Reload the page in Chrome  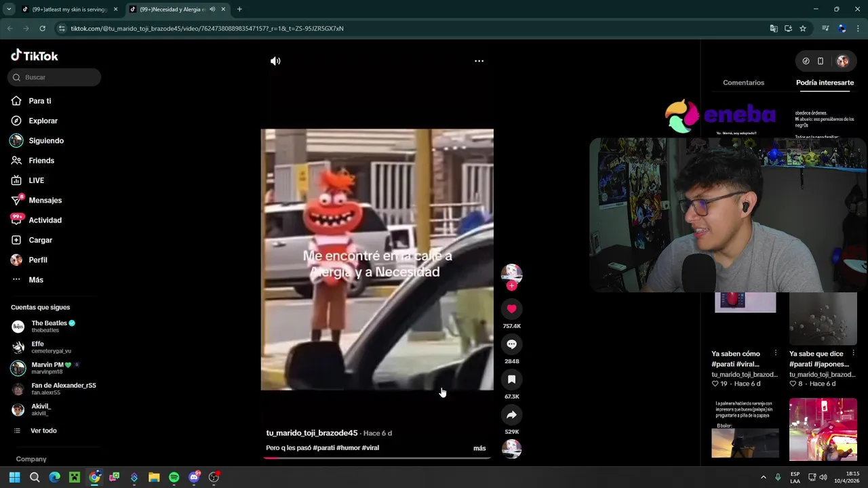pos(42,28)
